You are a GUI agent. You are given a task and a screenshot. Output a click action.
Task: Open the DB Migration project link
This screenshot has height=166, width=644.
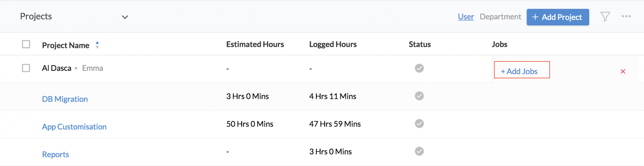(65, 99)
